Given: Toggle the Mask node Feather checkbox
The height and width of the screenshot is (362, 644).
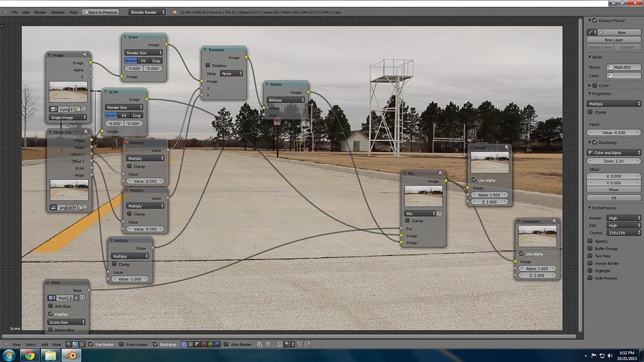Looking at the screenshot, I should coord(51,314).
